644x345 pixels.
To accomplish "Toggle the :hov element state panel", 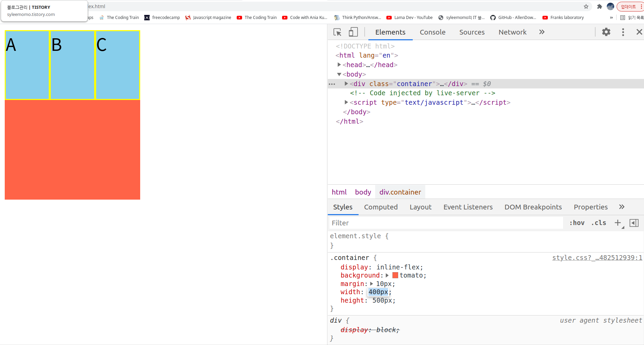I will point(577,223).
